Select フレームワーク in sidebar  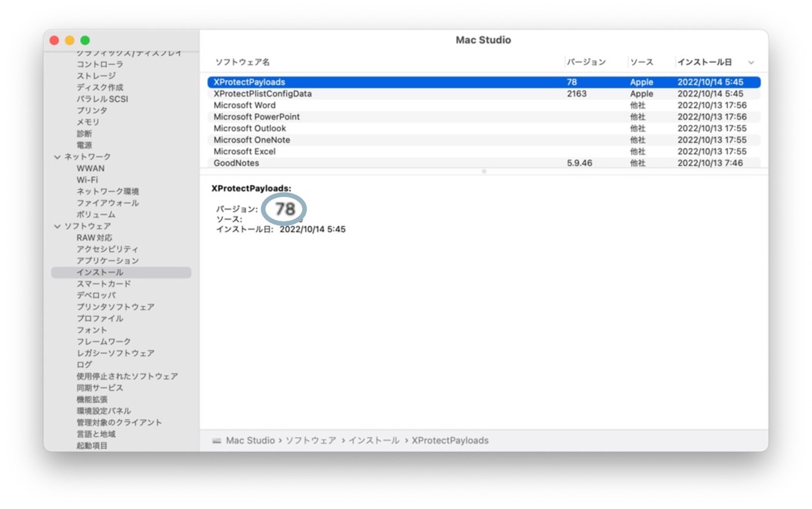[x=104, y=341]
